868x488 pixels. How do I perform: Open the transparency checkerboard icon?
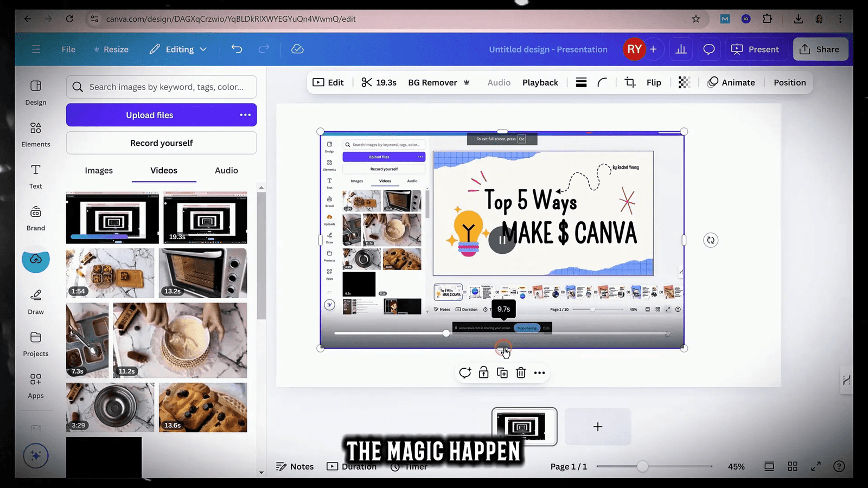[x=684, y=82]
